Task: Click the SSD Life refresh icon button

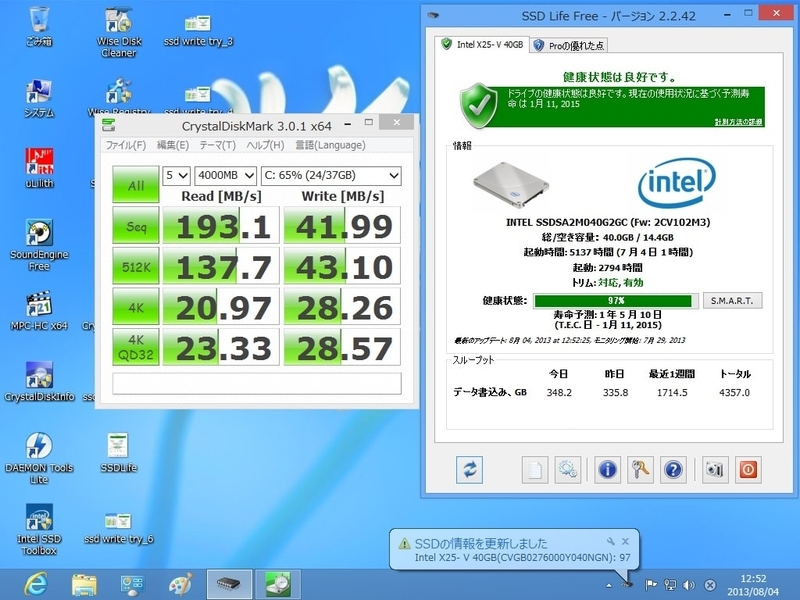Action: (x=469, y=469)
